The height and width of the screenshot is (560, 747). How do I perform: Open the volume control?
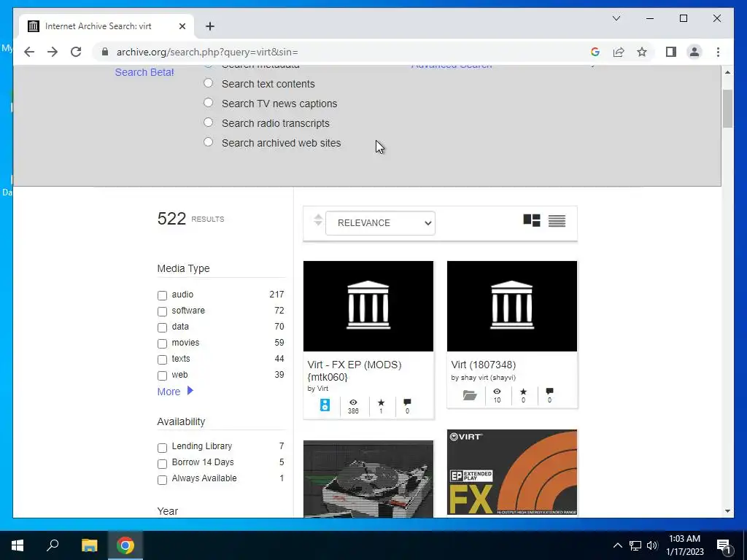(x=652, y=545)
